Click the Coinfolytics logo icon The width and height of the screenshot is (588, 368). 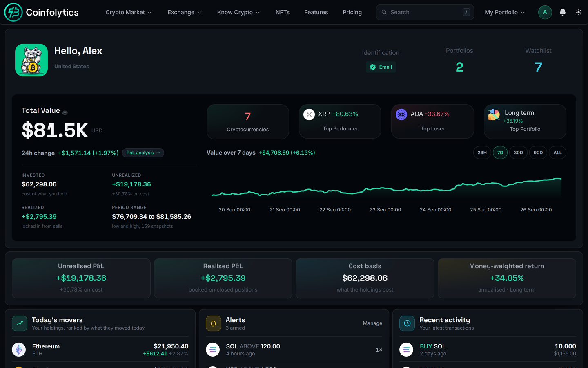(x=13, y=12)
